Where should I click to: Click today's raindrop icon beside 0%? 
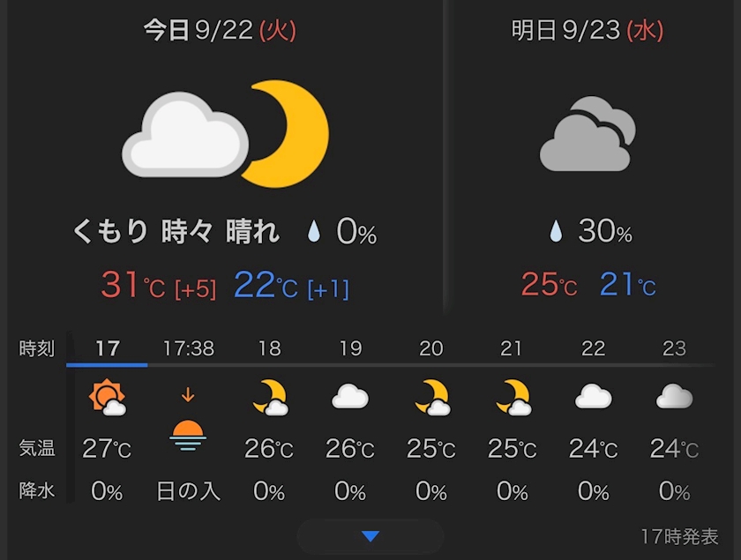[314, 231]
